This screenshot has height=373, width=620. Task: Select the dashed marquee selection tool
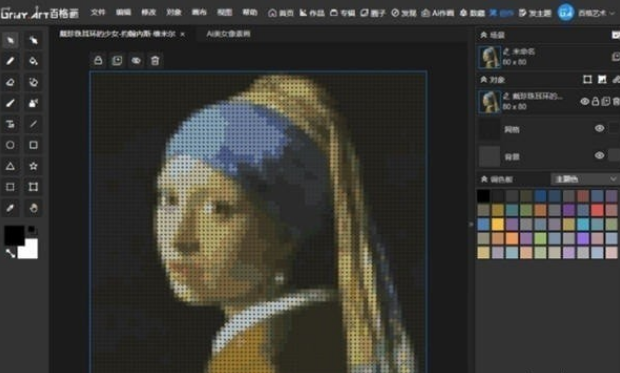(x=10, y=187)
